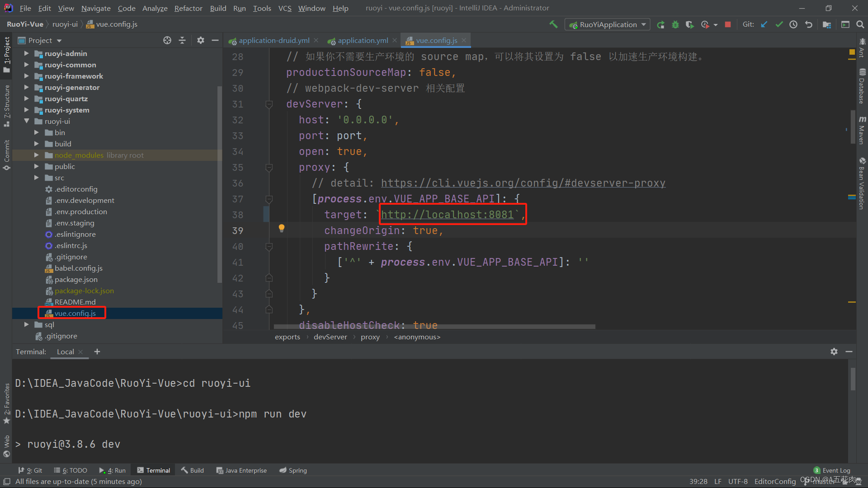Open the File menu
Image resolution: width=868 pixels, height=488 pixels.
click(x=25, y=8)
